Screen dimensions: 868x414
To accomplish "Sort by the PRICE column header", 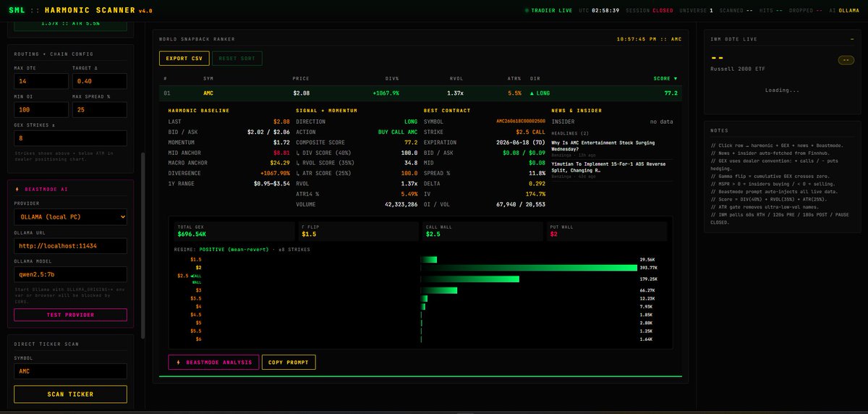I will 301,78.
